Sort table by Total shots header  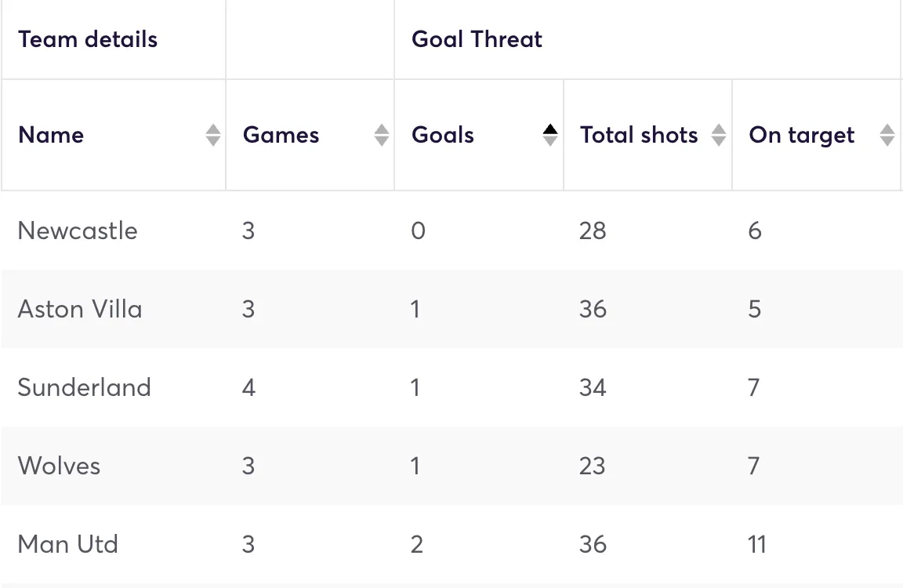(639, 135)
